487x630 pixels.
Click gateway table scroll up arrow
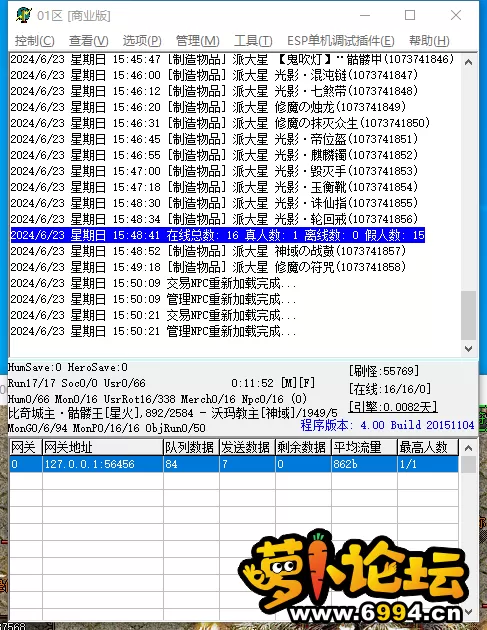tap(468, 448)
